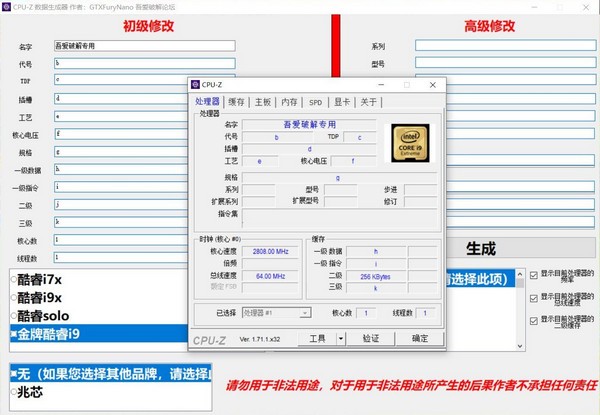The image size is (600, 415).
Task: Click the red 请勿用于非法用途 disclaimer text
Action: point(411,386)
